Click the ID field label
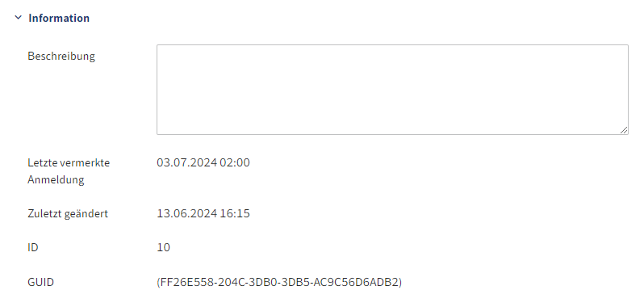This screenshot has width=644, height=307. [x=33, y=248]
